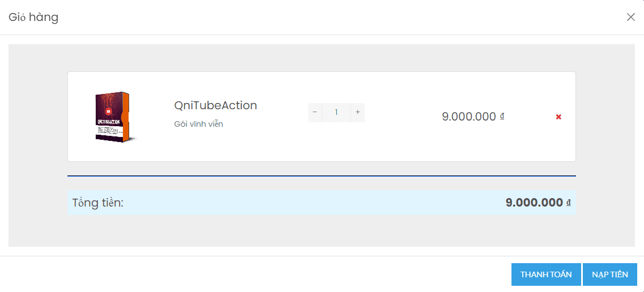Click the quantity field showing 1
Viewport: 644px width, 292px height.
[x=336, y=113]
